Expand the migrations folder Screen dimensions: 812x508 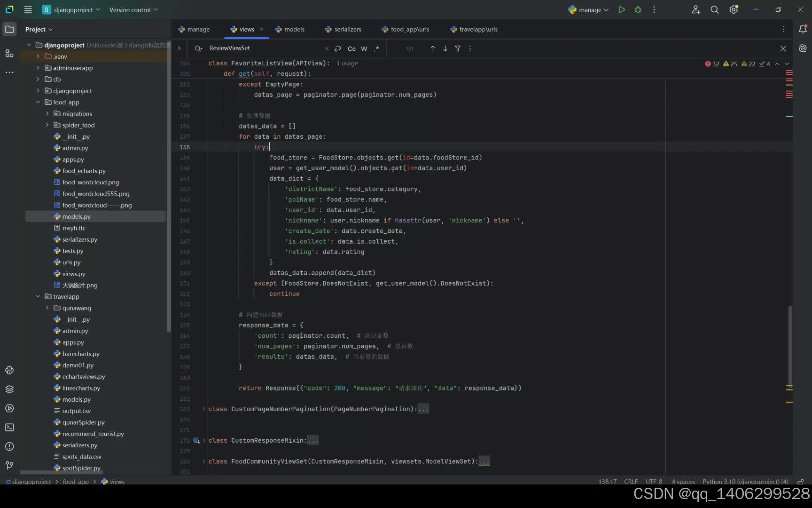point(47,113)
